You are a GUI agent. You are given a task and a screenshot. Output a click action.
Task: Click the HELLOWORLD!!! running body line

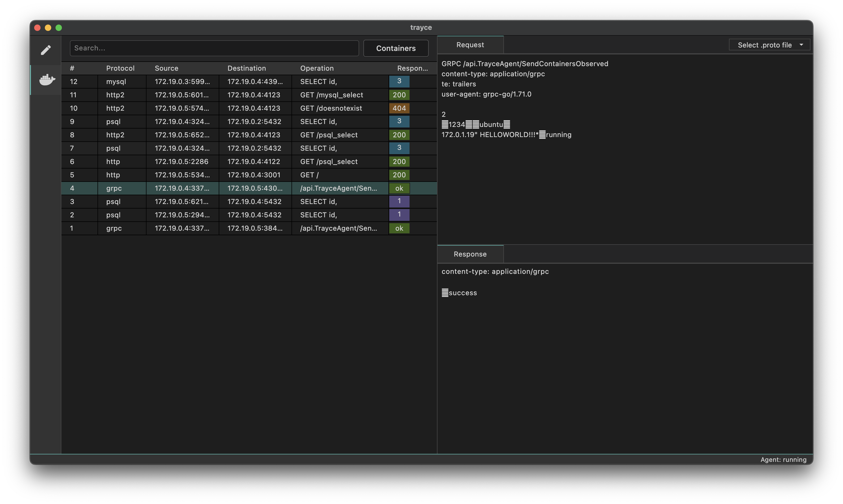tap(506, 134)
